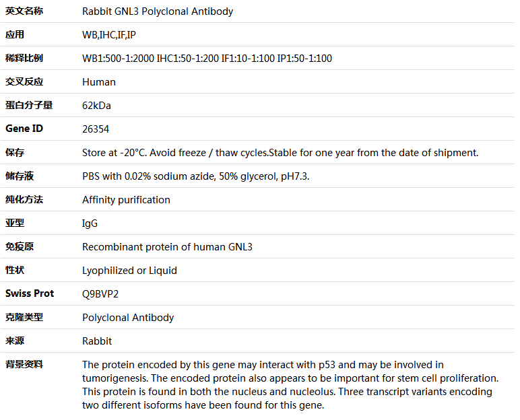Select the Recombinant protein of human GNL3 text
The width and height of the screenshot is (520, 420).
click(x=167, y=247)
